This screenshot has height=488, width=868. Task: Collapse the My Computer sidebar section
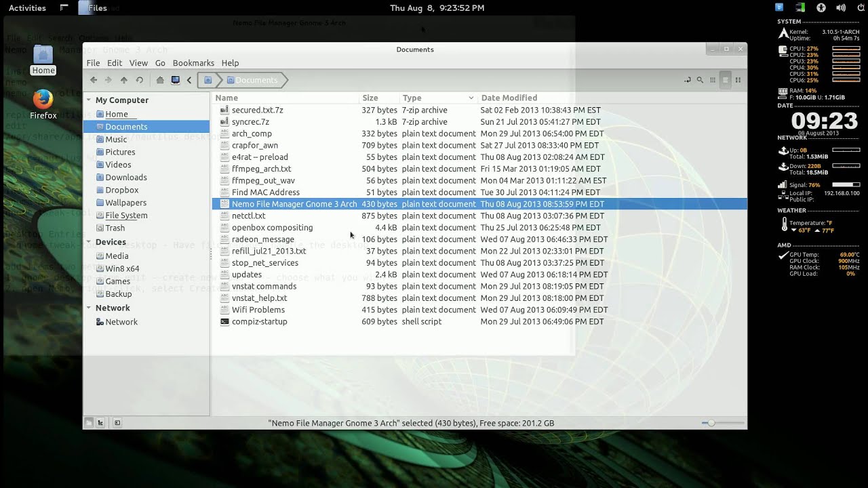click(89, 100)
